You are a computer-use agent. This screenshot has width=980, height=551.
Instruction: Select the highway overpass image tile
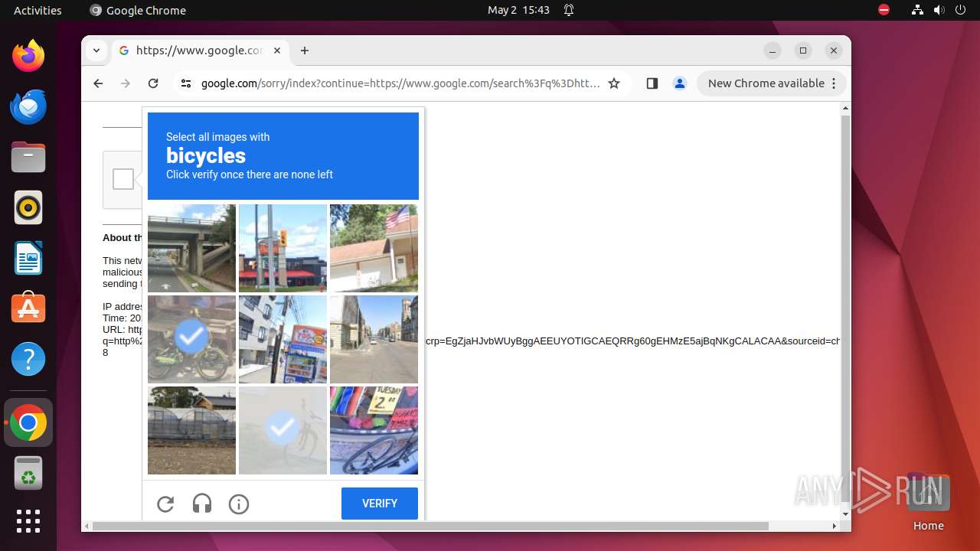click(x=191, y=248)
